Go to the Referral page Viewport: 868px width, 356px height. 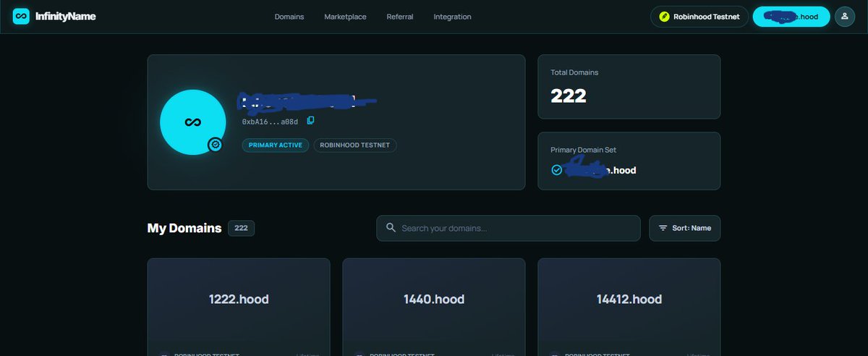[400, 17]
